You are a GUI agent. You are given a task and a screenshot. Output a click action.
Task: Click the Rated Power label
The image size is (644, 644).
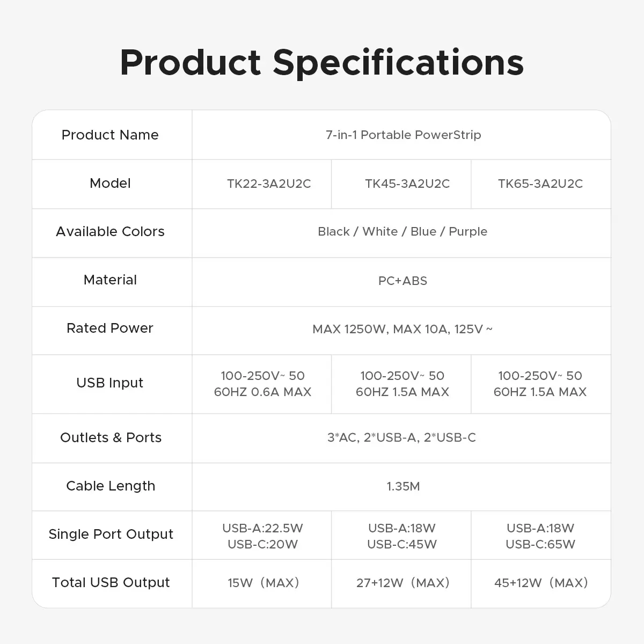[110, 328]
